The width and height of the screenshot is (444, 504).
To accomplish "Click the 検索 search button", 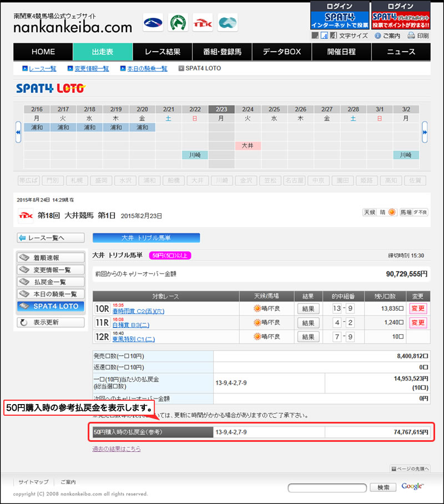I will (384, 487).
